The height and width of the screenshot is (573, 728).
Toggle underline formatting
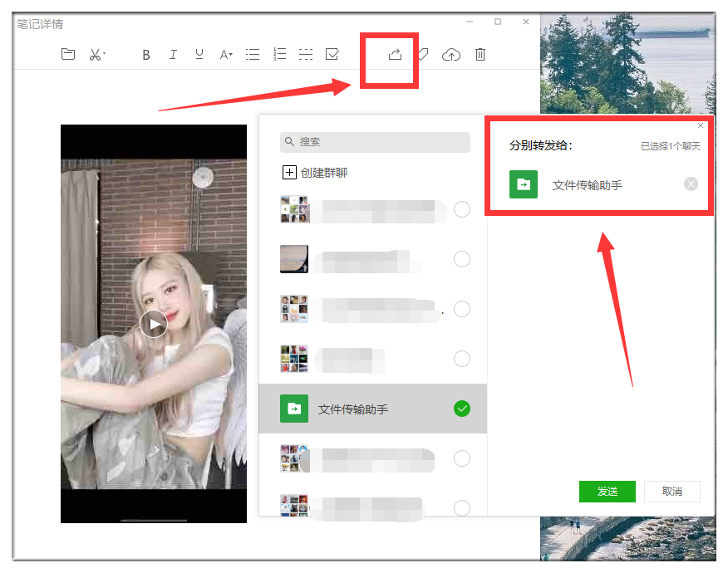point(199,55)
